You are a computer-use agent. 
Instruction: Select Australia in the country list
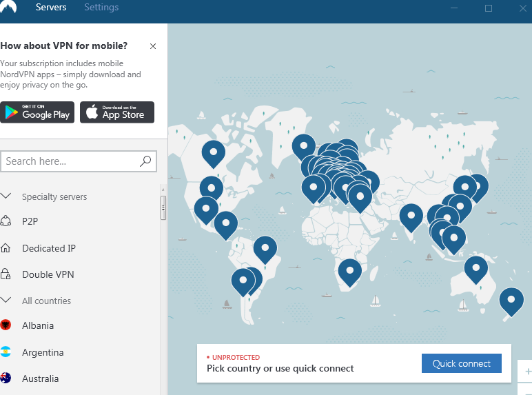41,378
